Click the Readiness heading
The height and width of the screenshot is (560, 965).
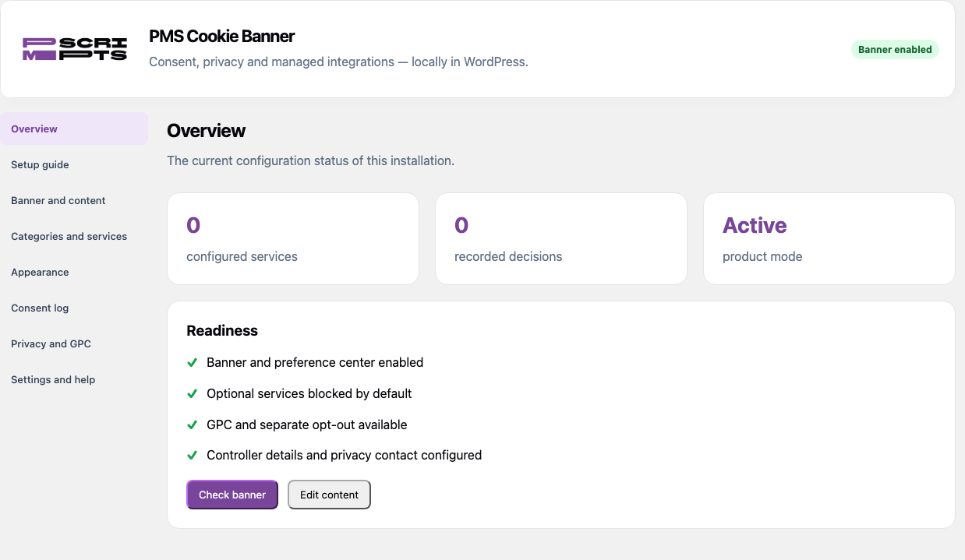(222, 330)
